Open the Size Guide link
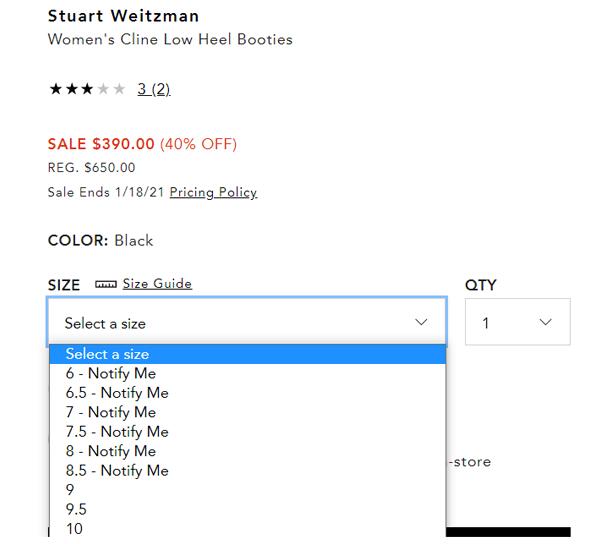The image size is (595, 544). click(157, 284)
